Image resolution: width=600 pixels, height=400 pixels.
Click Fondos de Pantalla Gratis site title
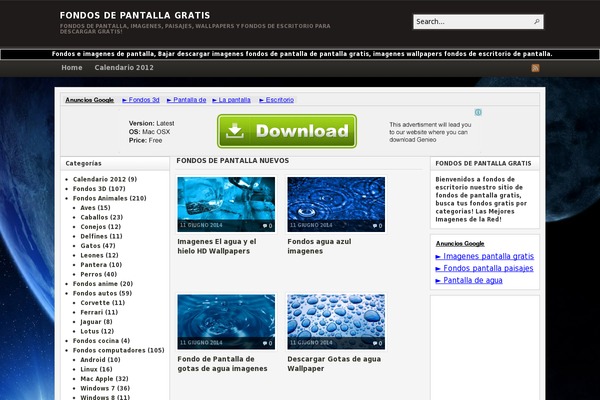tap(135, 15)
